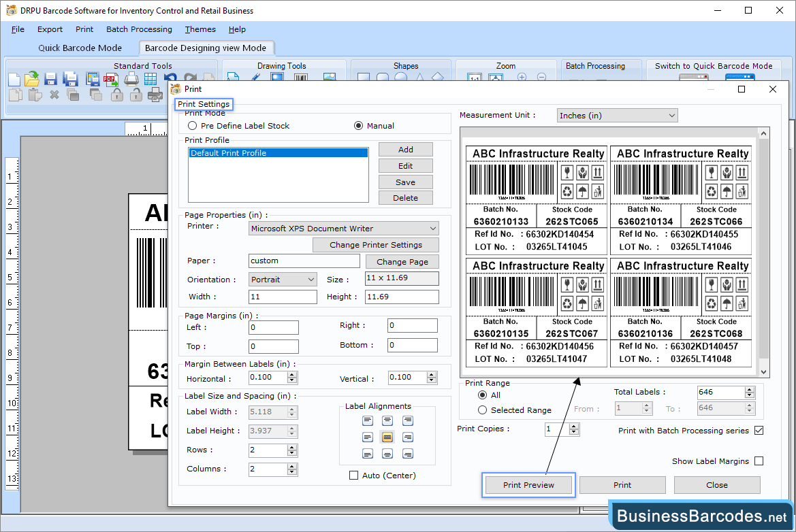
Task: Increase Horizontal margin spinner
Action: pos(292,375)
